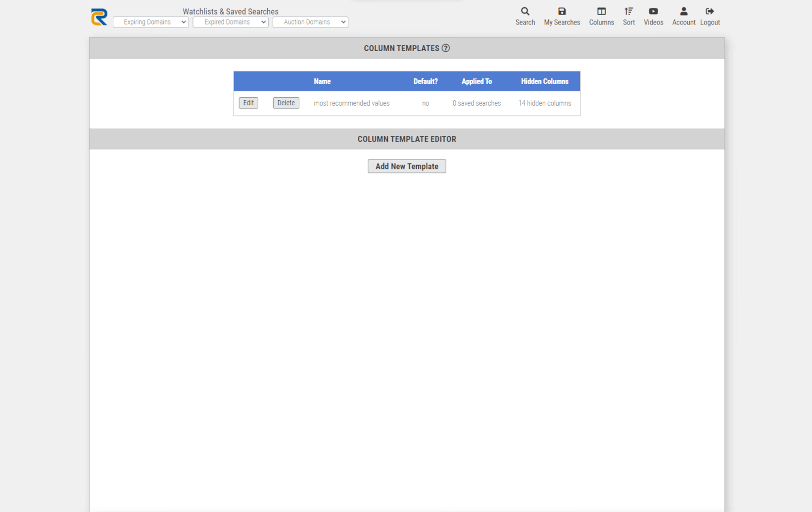Delete the most recommended values template

[286, 103]
